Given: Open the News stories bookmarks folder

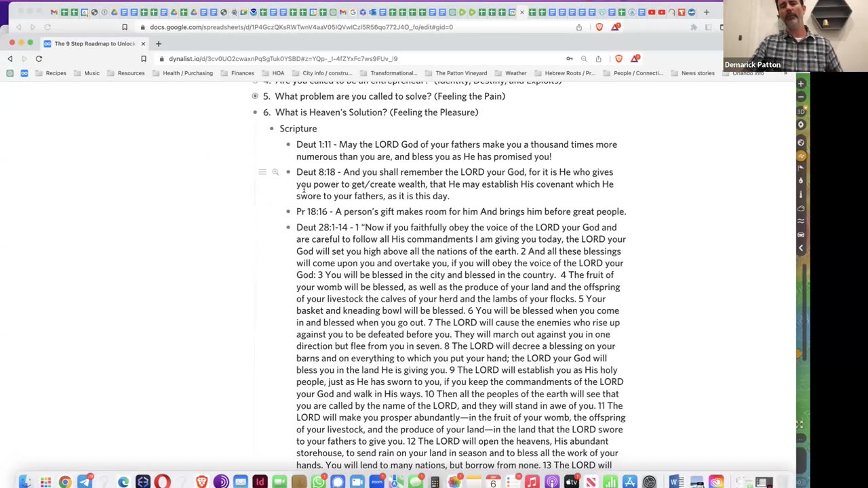Looking at the screenshot, I should (692, 73).
